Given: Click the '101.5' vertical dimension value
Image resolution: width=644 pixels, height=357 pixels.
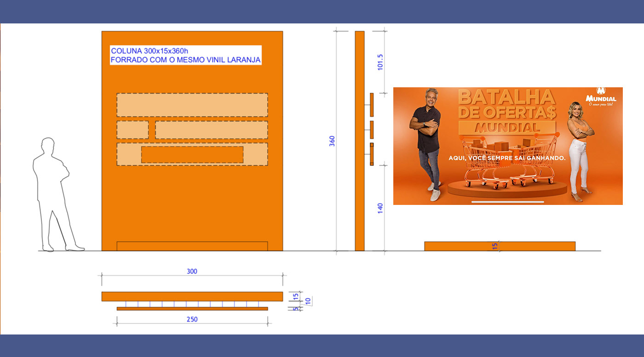Looking at the screenshot, I should pyautogui.click(x=380, y=62).
